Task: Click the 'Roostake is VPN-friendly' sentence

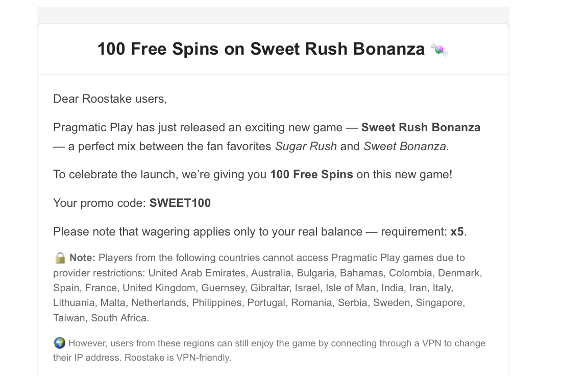Action: 178,358
